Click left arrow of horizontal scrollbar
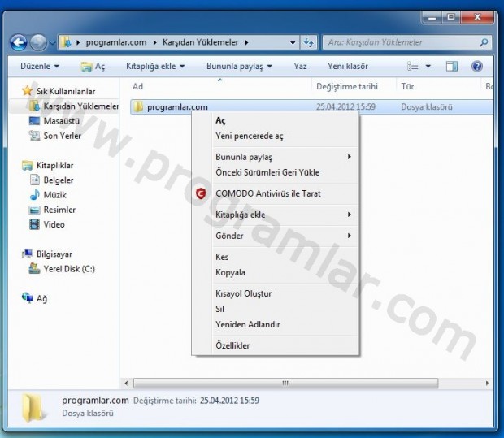 click(126, 383)
